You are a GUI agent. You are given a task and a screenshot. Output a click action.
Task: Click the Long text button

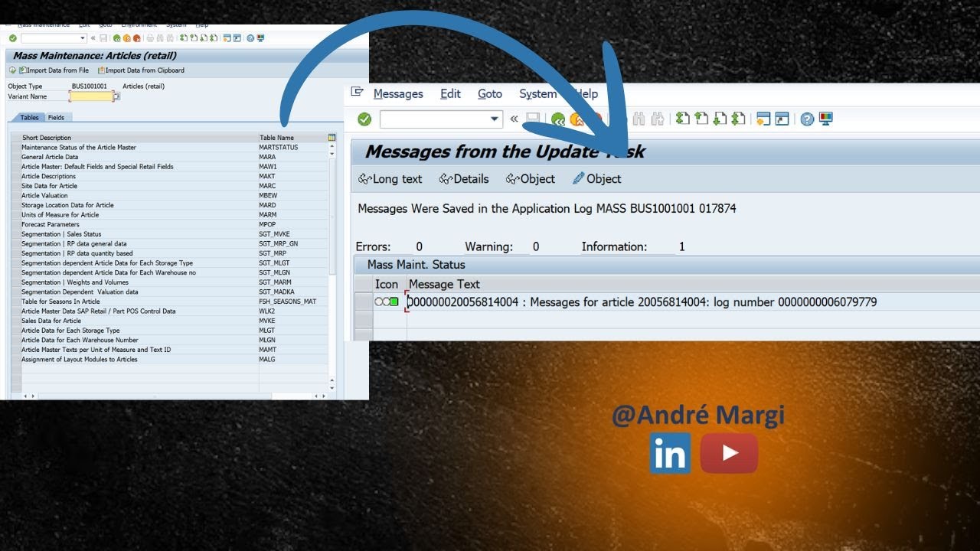pyautogui.click(x=390, y=179)
